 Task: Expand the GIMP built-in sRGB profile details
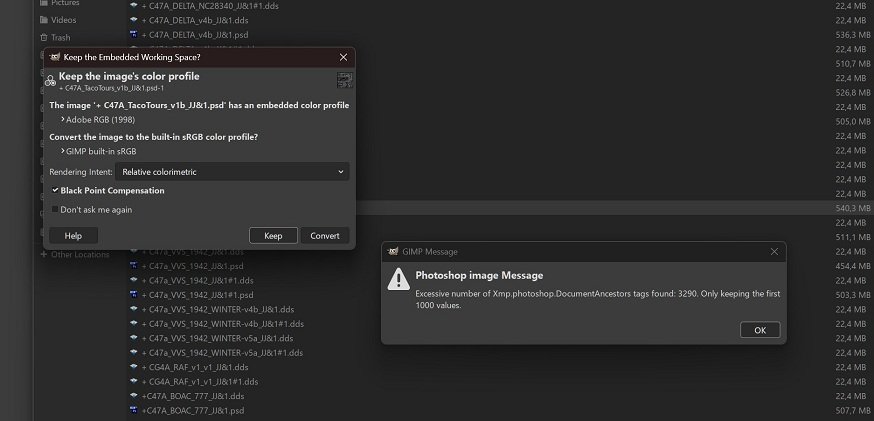click(x=62, y=151)
